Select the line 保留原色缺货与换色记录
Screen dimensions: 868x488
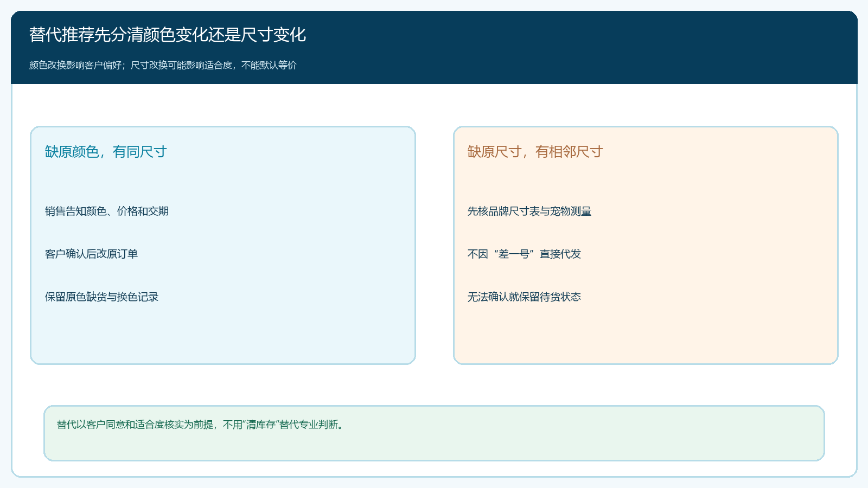click(x=101, y=297)
